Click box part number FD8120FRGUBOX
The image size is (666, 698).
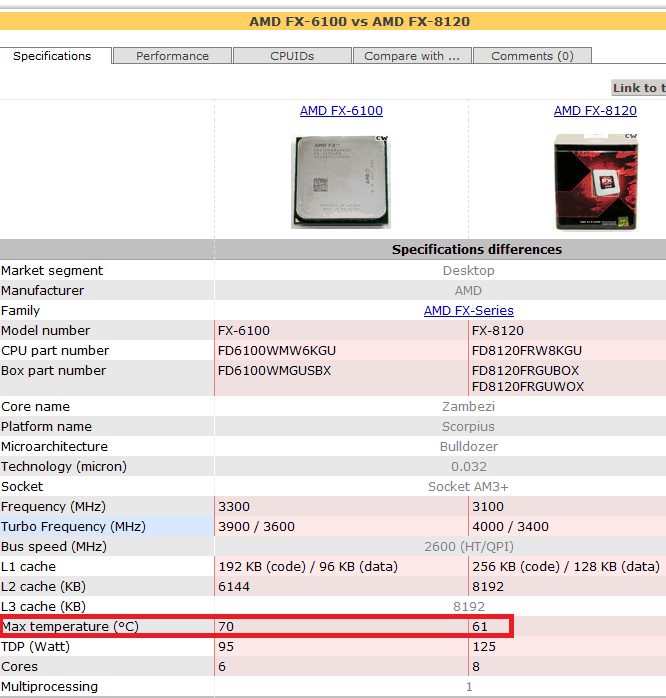[x=525, y=370]
